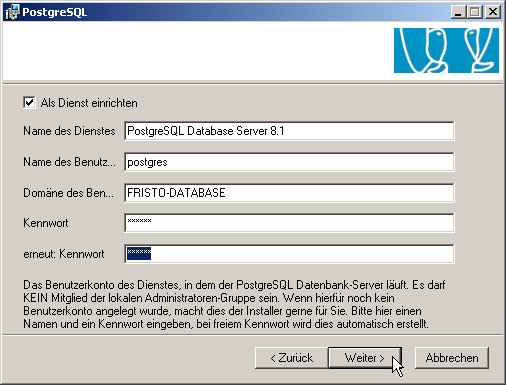Click the Domäne des Ben... label

coord(68,193)
